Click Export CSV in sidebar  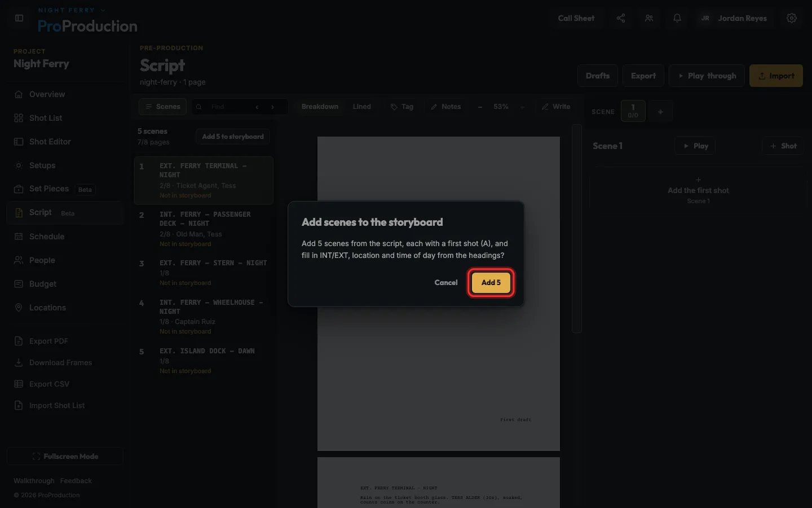pyautogui.click(x=65, y=384)
